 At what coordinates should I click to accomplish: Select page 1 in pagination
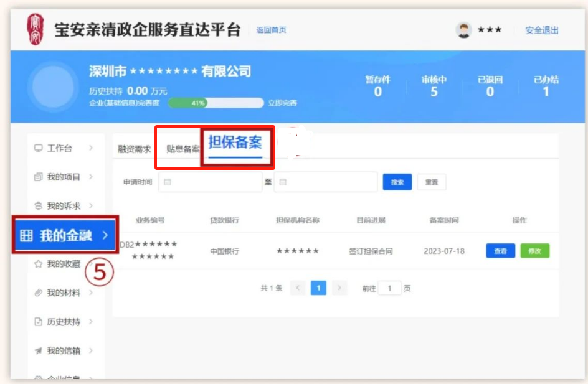pos(318,288)
